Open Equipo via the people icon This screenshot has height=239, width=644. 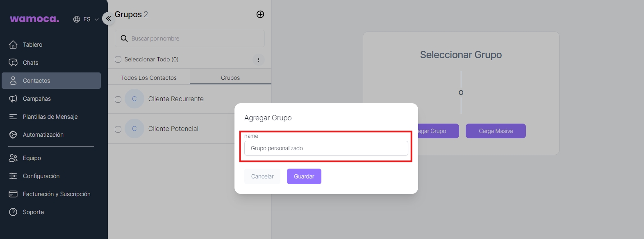coord(13,158)
